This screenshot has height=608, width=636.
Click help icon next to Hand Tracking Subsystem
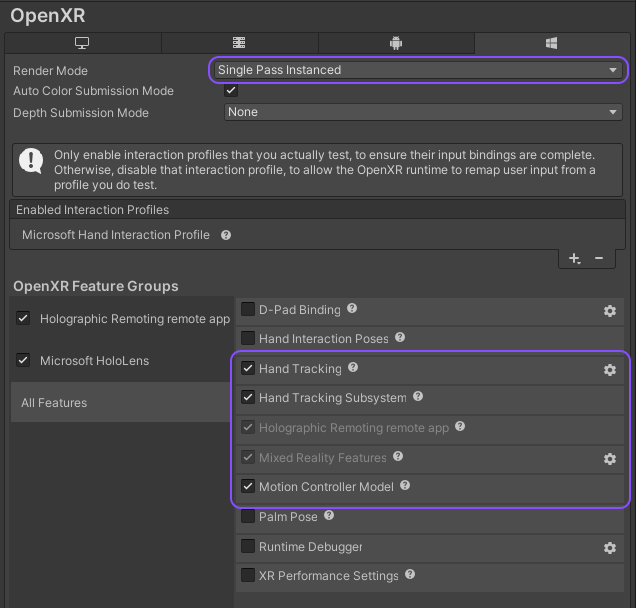tap(418, 397)
